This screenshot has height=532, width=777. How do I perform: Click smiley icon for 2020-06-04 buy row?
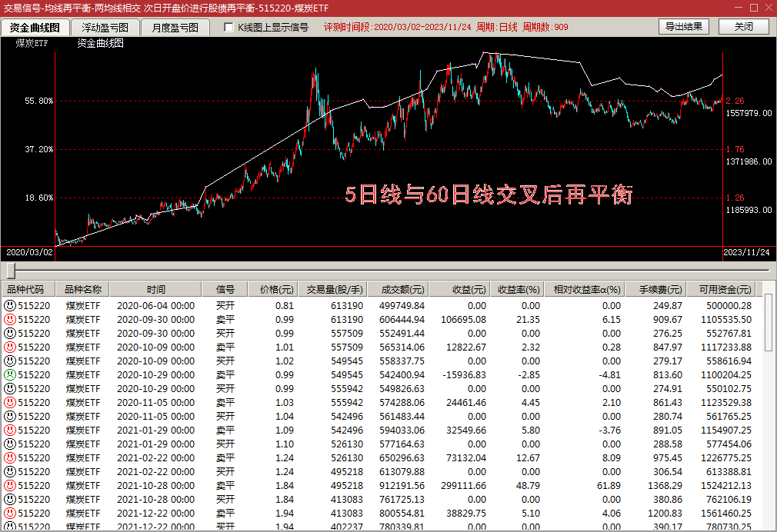(9, 306)
